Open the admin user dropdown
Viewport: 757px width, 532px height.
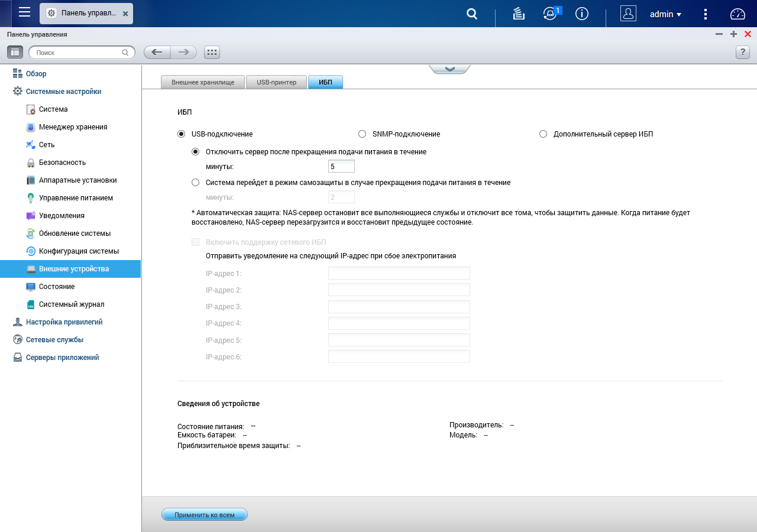pyautogui.click(x=665, y=14)
